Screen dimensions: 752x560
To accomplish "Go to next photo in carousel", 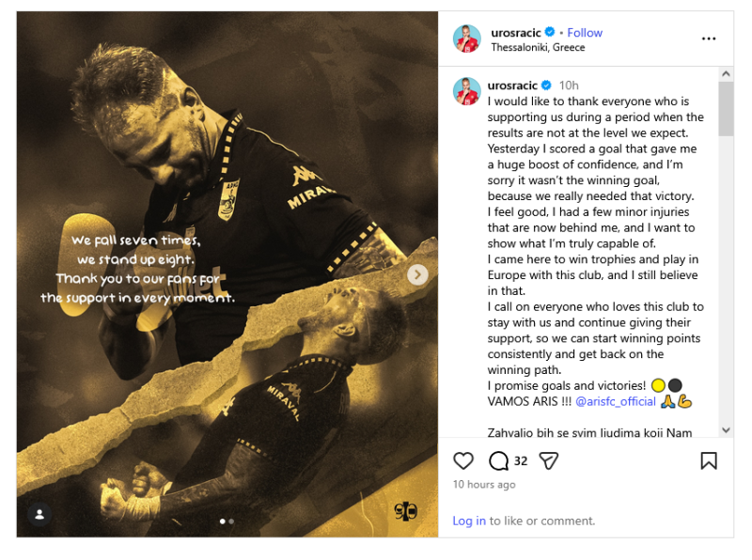I will (x=417, y=274).
